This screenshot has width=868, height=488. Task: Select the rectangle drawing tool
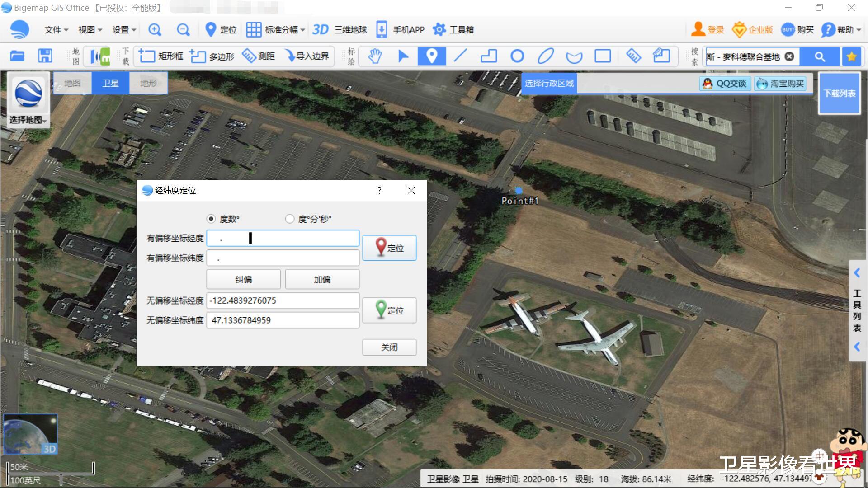click(x=603, y=56)
